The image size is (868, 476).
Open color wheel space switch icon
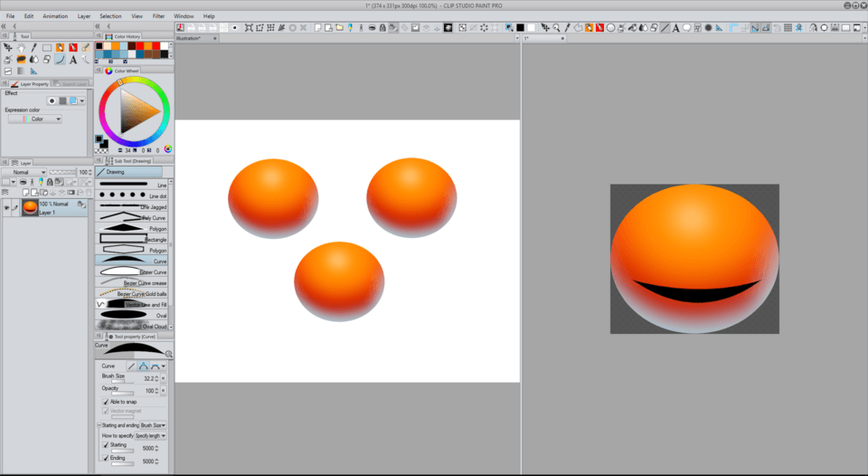[x=168, y=148]
